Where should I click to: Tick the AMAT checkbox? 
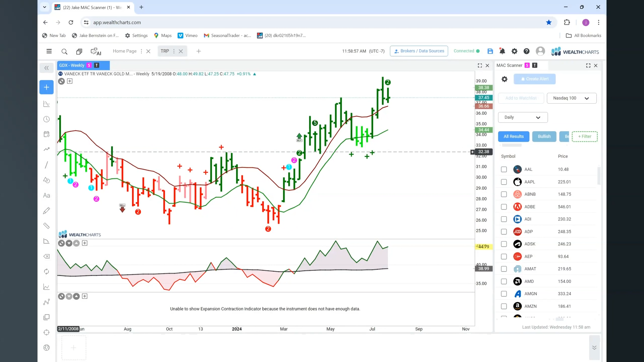pyautogui.click(x=504, y=269)
